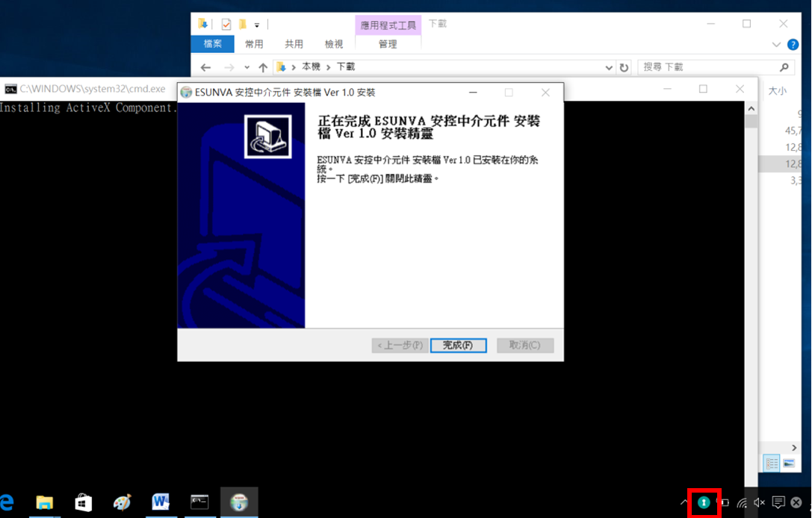This screenshot has width=812, height=518.
Task: Open File Explorer from the taskbar
Action: pos(45,502)
